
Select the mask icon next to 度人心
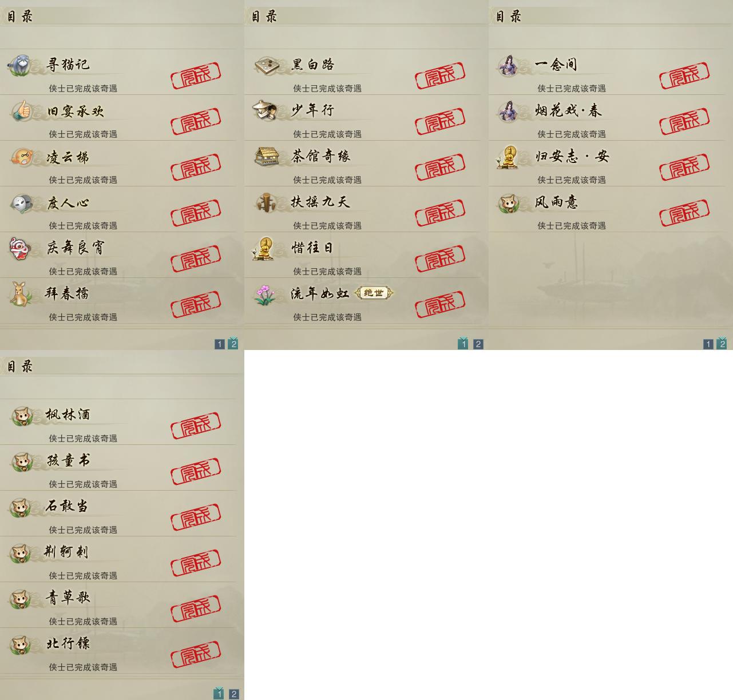click(22, 202)
